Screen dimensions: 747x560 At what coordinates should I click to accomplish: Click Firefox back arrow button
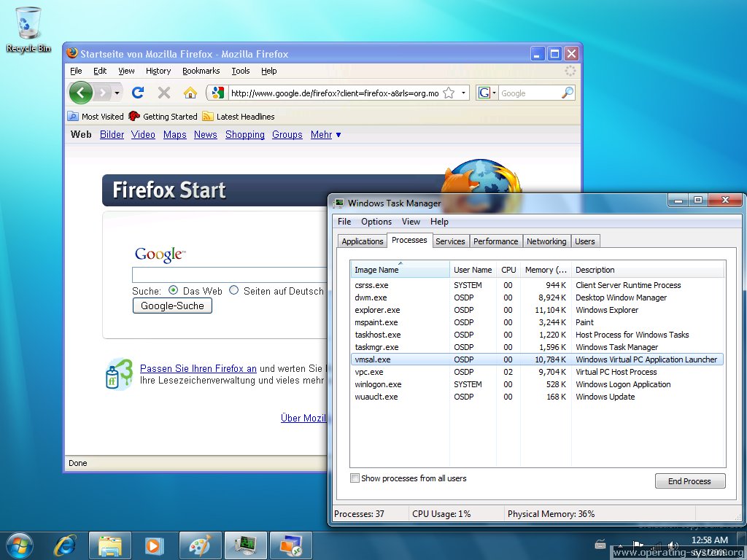pos(81,93)
